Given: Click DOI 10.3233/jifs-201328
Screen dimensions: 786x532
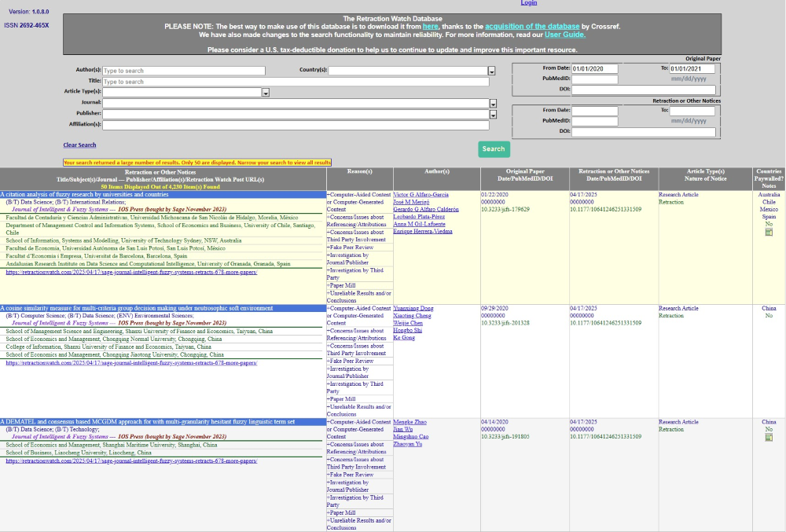Looking at the screenshot, I should (505, 323).
